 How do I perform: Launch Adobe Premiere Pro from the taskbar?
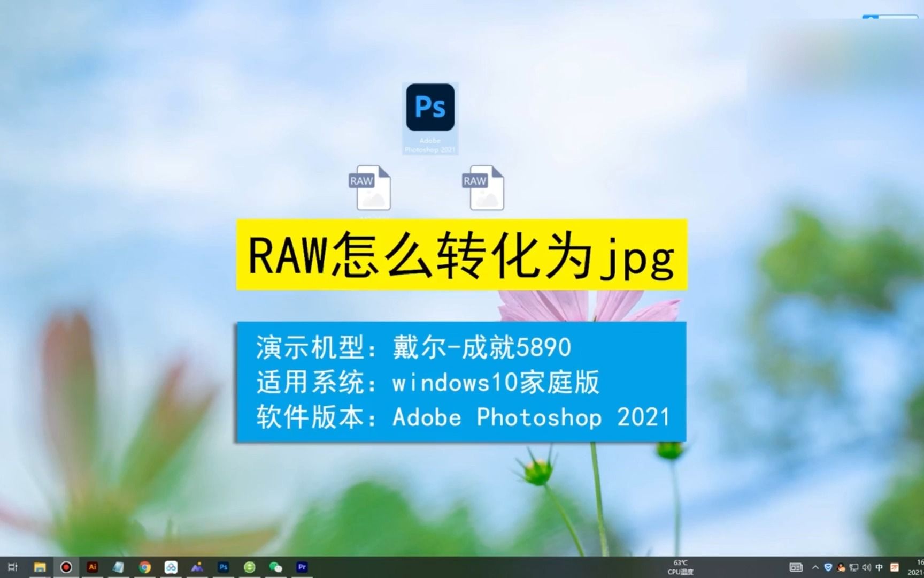point(302,567)
